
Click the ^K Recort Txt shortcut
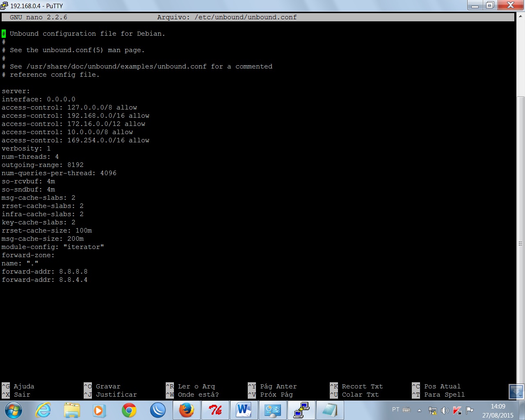pos(356,386)
